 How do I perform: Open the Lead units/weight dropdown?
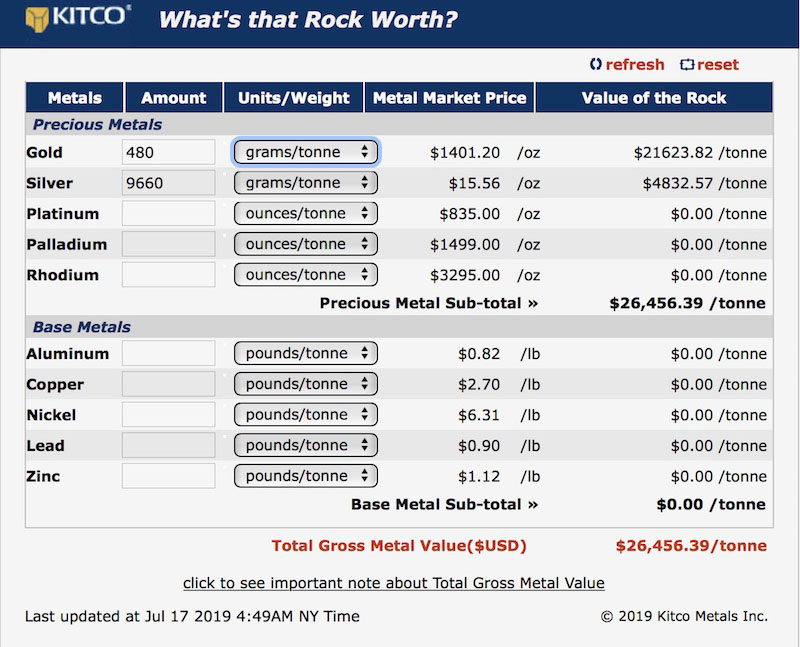pyautogui.click(x=306, y=445)
